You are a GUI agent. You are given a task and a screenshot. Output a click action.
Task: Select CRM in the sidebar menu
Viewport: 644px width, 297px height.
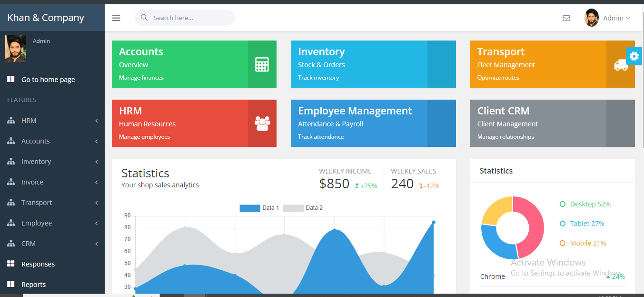(52, 244)
